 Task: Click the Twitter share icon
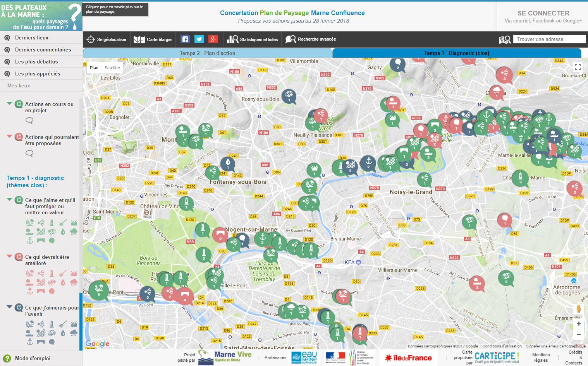click(x=199, y=39)
